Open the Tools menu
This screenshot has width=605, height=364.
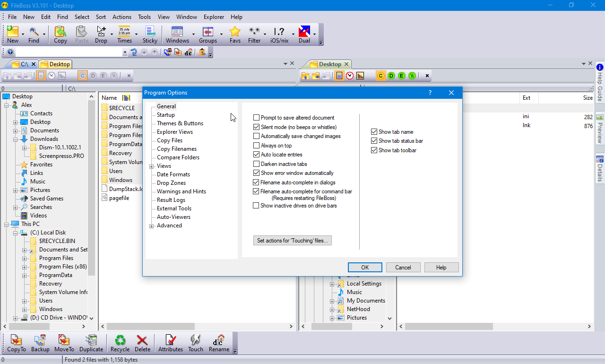(144, 17)
